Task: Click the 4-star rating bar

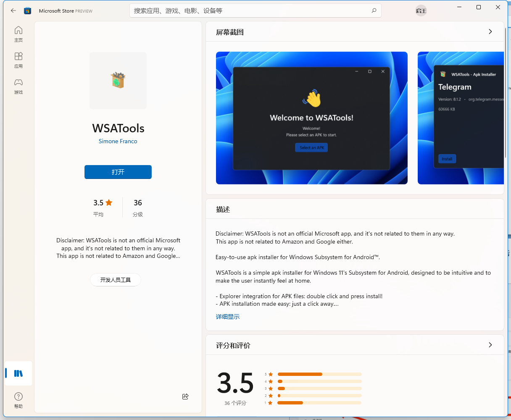Action: pos(319,381)
